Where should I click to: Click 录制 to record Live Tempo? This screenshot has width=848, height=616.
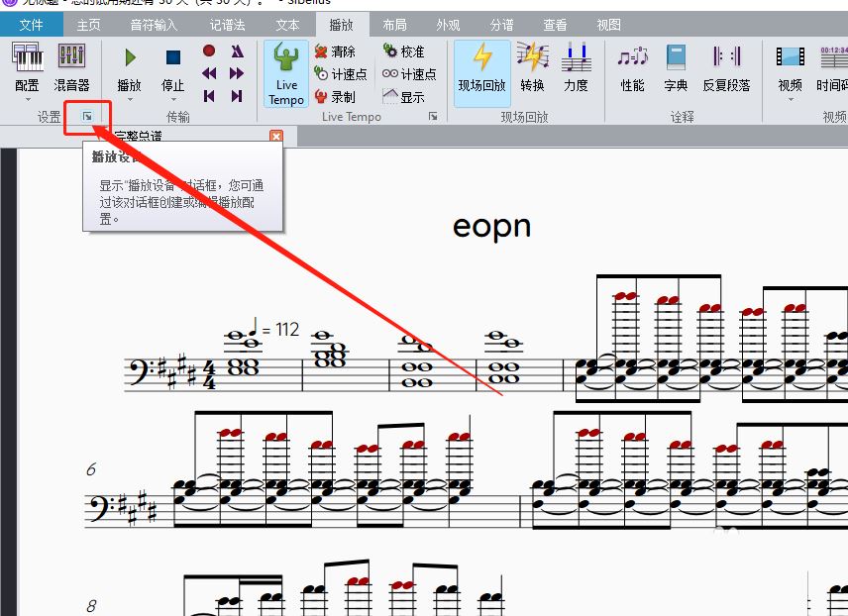coord(335,97)
